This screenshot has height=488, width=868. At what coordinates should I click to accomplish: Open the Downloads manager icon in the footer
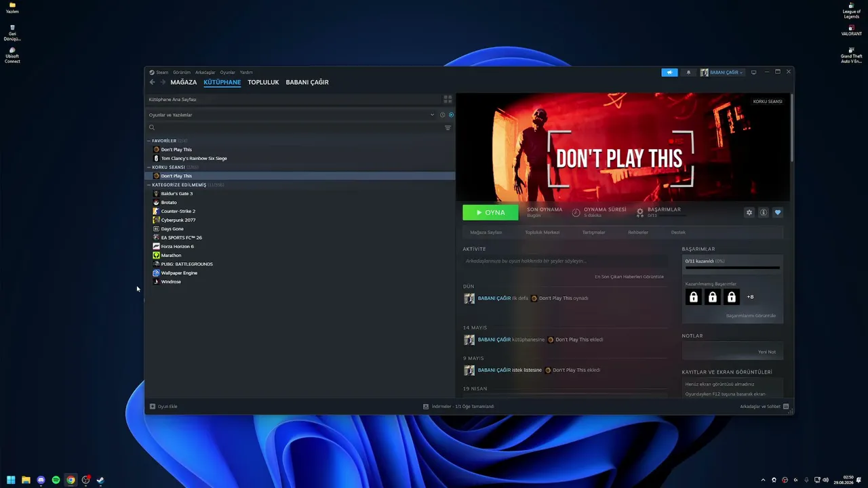point(426,407)
